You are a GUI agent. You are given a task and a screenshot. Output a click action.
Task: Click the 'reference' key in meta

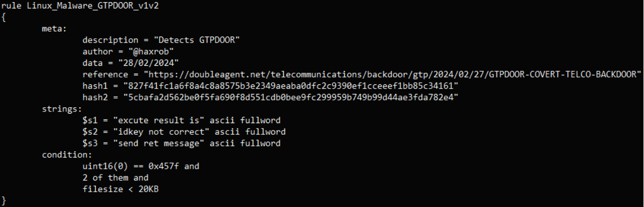point(102,74)
